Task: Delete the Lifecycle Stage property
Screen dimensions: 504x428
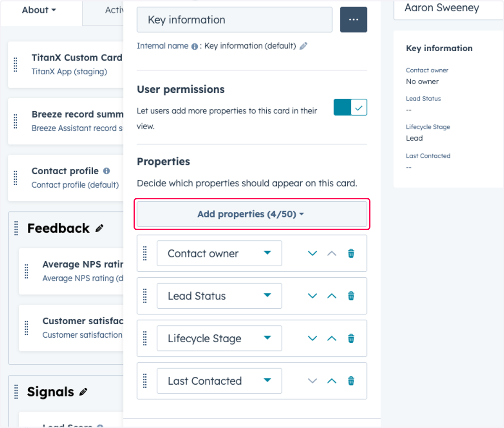Action: point(351,338)
